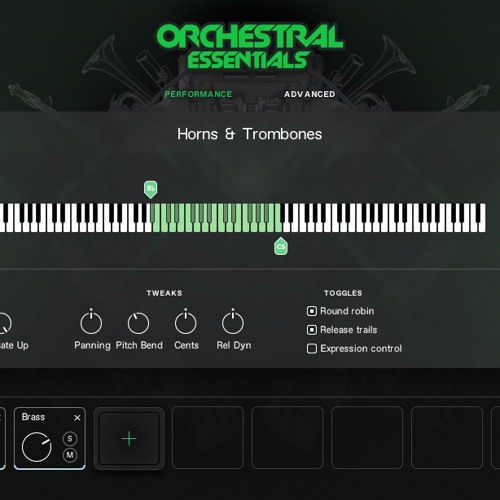The width and height of the screenshot is (500, 500).
Task: Enable the Expression control checkbox
Action: [x=312, y=349]
